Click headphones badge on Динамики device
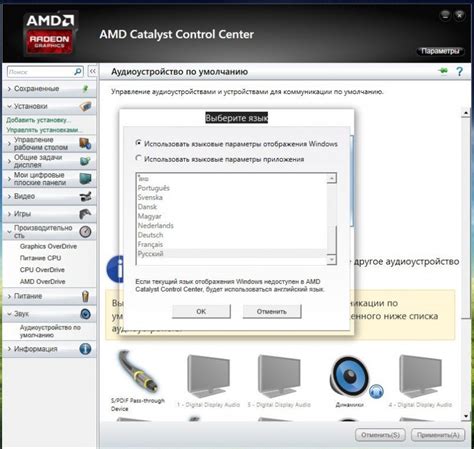The width and height of the screenshot is (474, 449). pos(376,391)
